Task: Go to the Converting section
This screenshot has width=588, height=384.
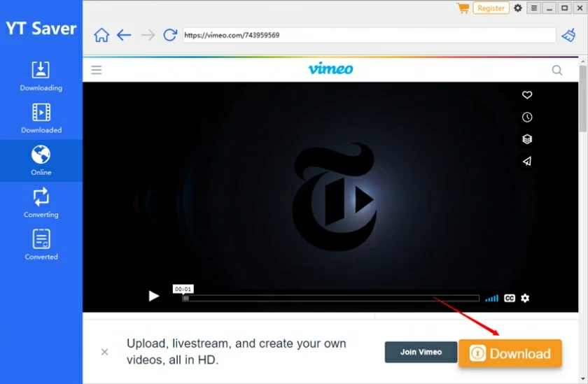Action: point(41,203)
